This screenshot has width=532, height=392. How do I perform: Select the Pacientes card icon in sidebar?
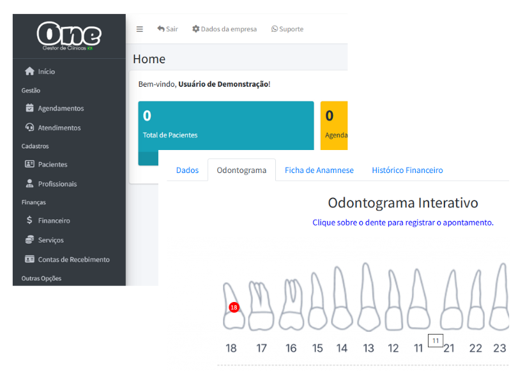pyautogui.click(x=29, y=165)
